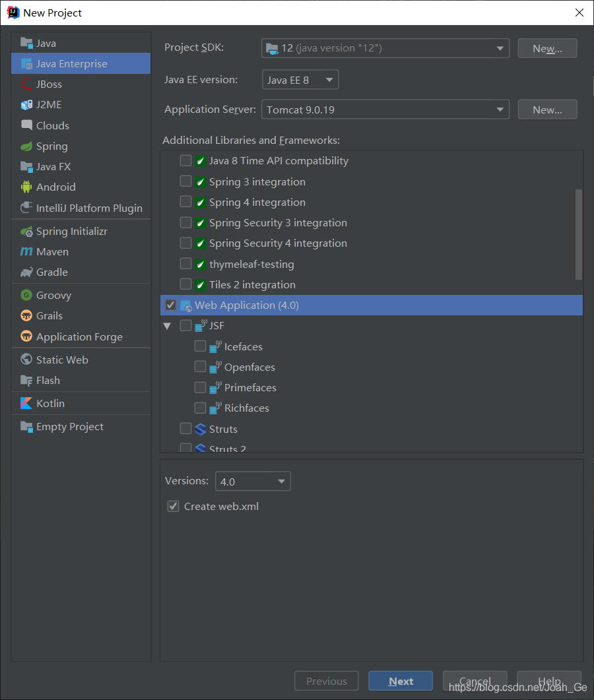Click the Icefaces icon

tap(215, 346)
